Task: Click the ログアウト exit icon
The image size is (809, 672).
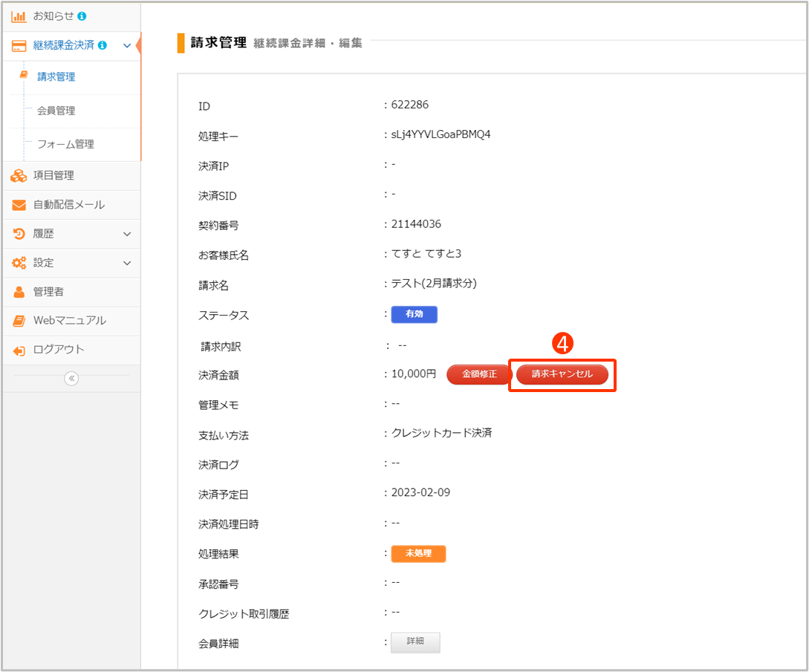Action: click(x=19, y=350)
